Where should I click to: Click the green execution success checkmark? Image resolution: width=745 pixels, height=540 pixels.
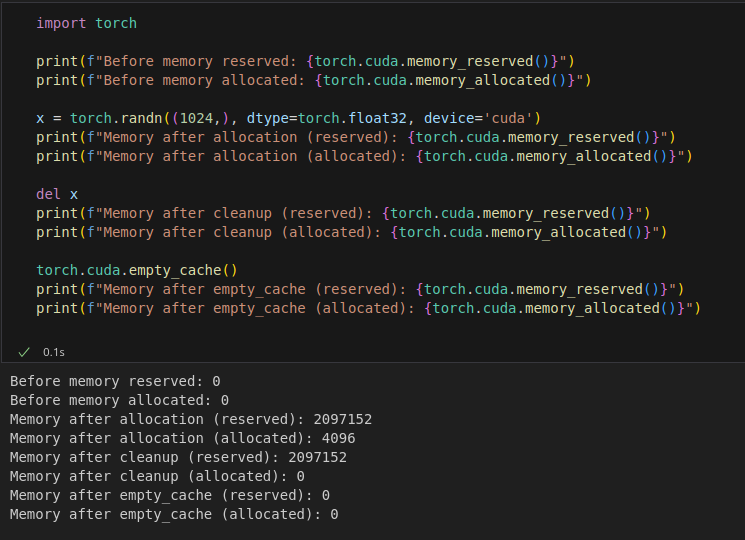24,352
